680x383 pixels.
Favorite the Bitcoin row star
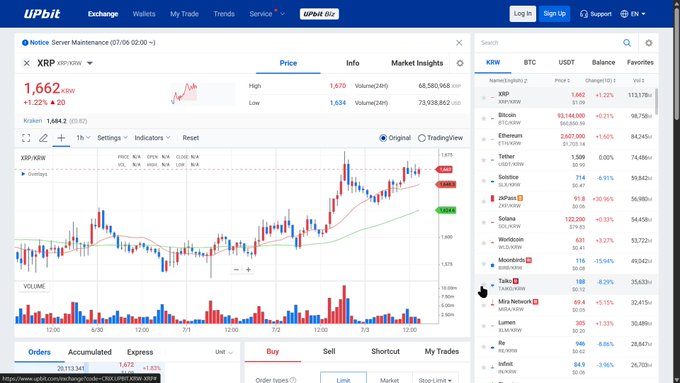484,118
